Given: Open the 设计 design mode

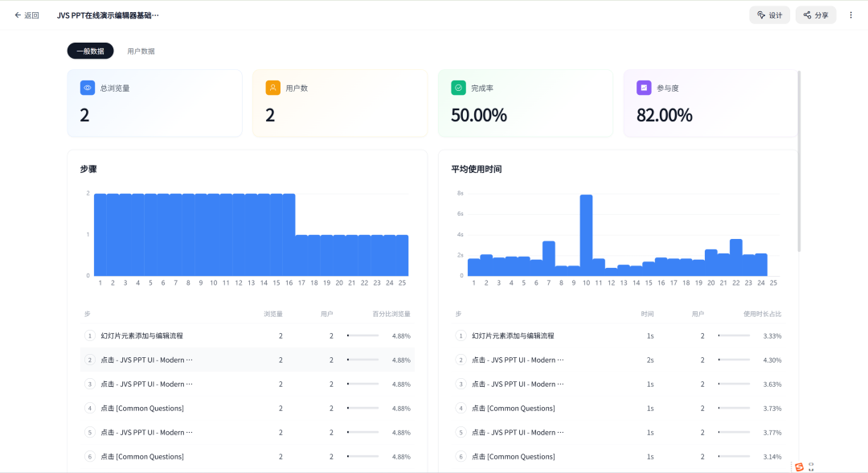Looking at the screenshot, I should (x=769, y=15).
